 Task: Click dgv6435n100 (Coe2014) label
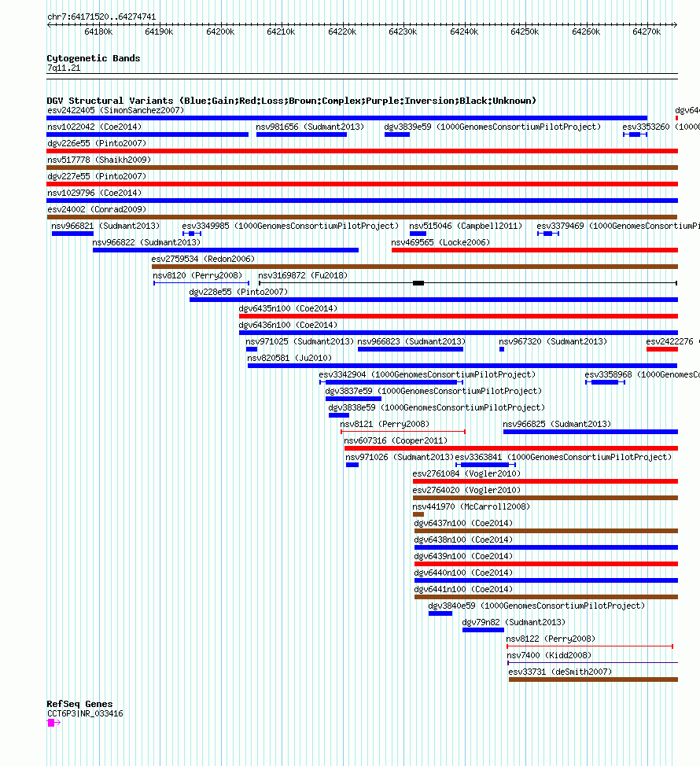click(288, 309)
